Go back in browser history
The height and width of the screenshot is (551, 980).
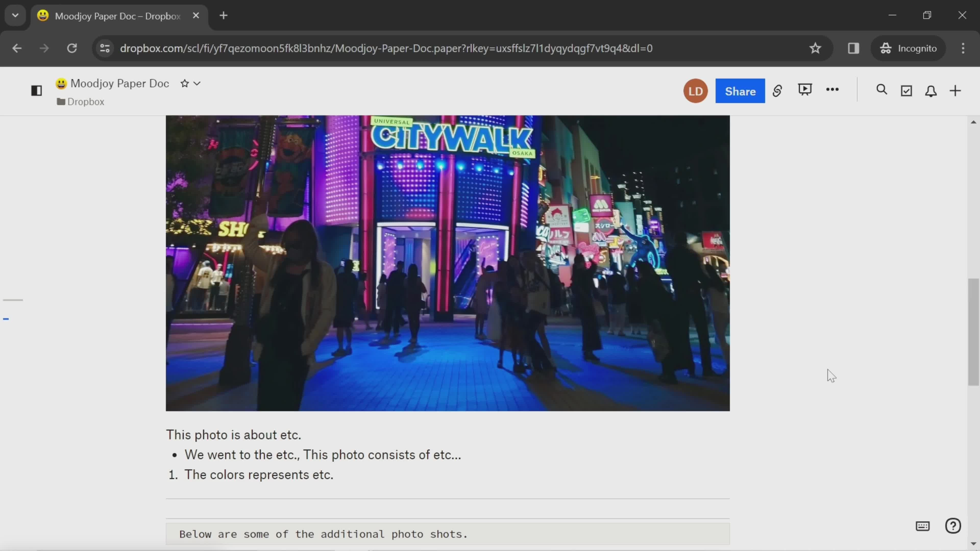pos(17,48)
